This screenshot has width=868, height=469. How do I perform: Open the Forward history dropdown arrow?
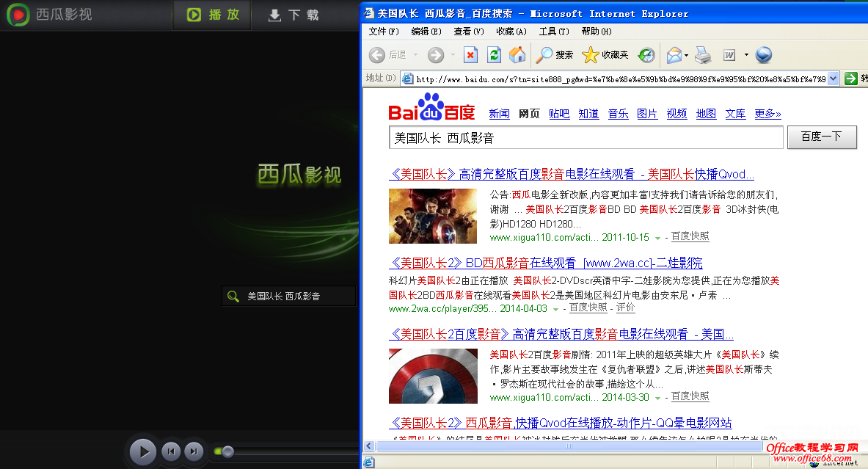click(453, 55)
